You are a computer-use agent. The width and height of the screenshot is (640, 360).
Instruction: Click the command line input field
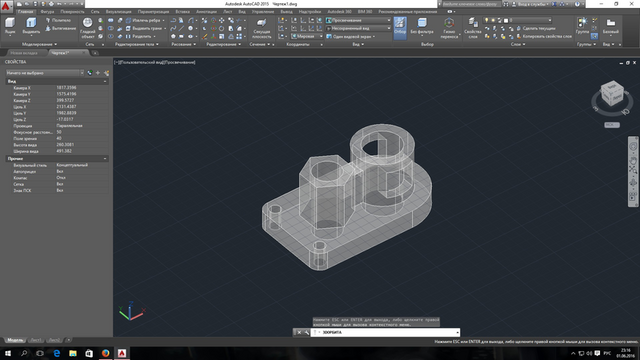click(x=387, y=332)
